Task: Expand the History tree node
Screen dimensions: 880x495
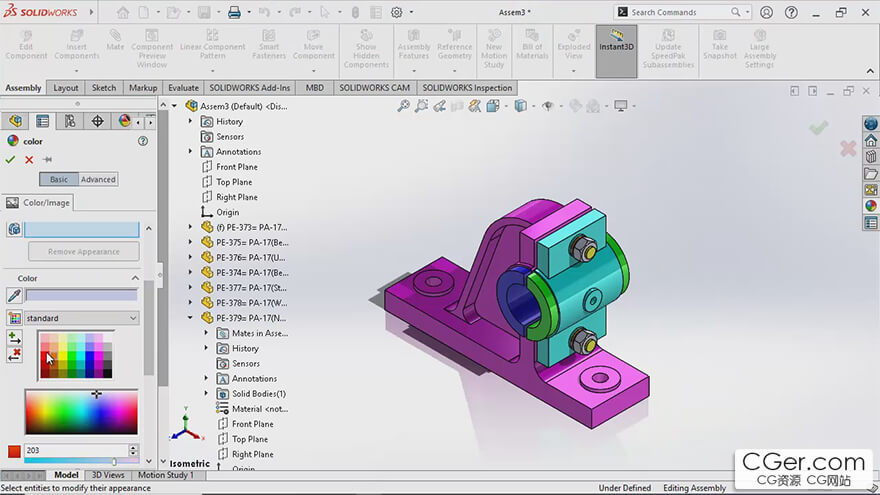Action: [x=190, y=121]
